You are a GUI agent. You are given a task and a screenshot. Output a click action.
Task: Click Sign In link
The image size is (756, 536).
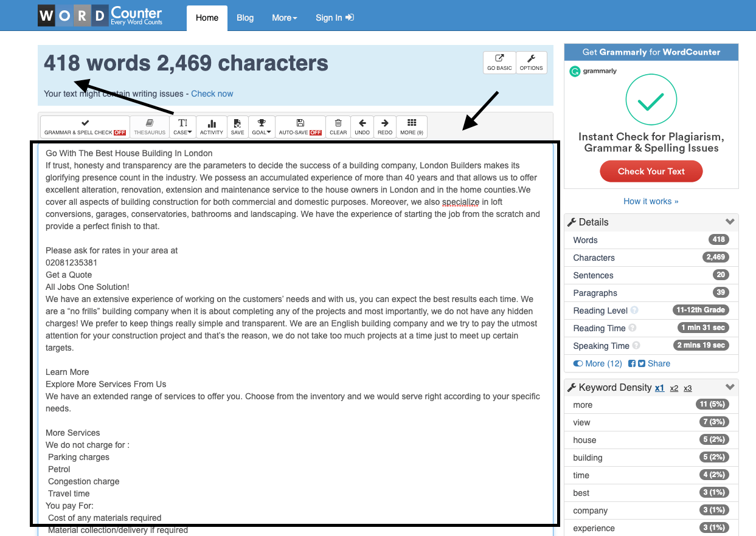[335, 18]
